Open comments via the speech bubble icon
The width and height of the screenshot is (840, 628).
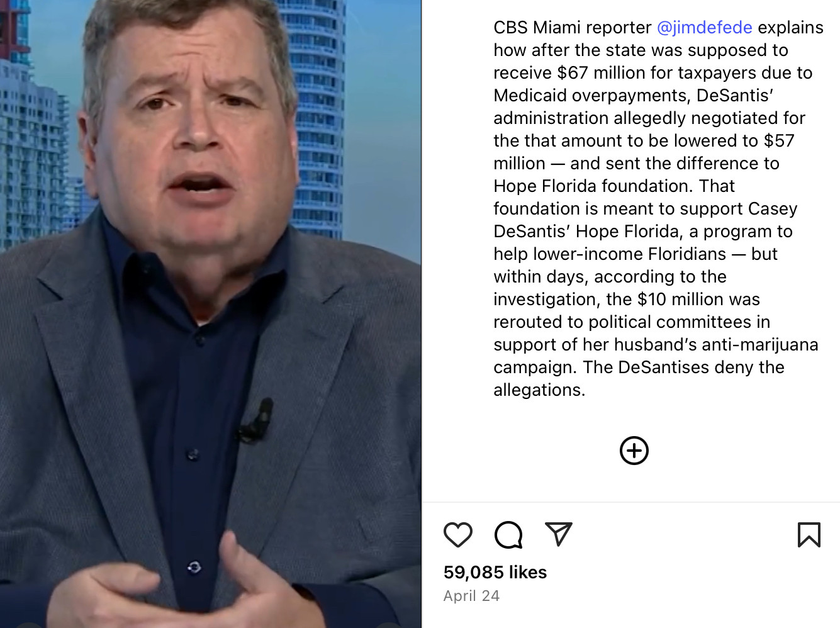click(508, 535)
